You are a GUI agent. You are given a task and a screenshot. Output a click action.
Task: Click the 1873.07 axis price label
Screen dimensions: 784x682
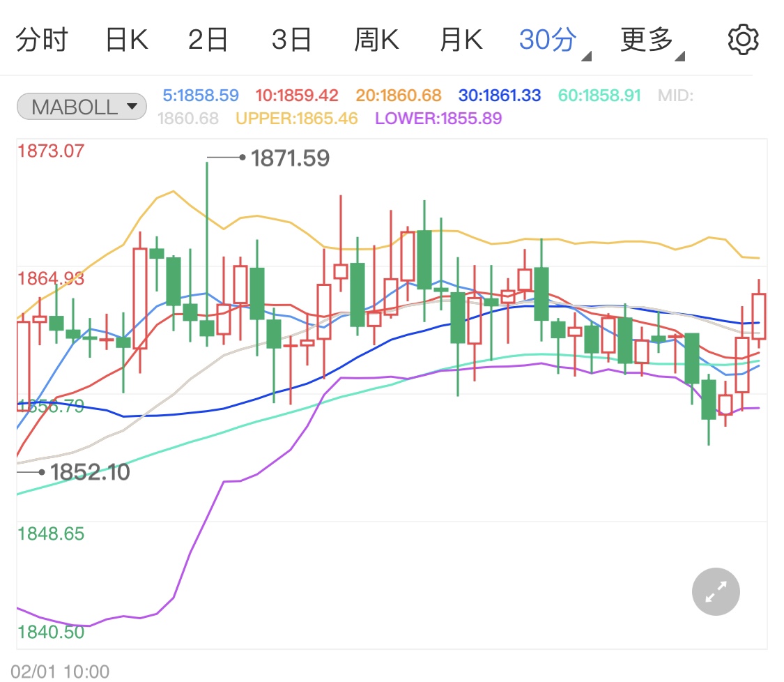pyautogui.click(x=51, y=151)
